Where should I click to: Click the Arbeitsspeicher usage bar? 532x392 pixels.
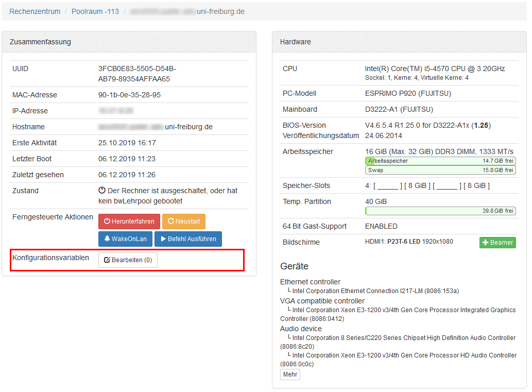440,161
